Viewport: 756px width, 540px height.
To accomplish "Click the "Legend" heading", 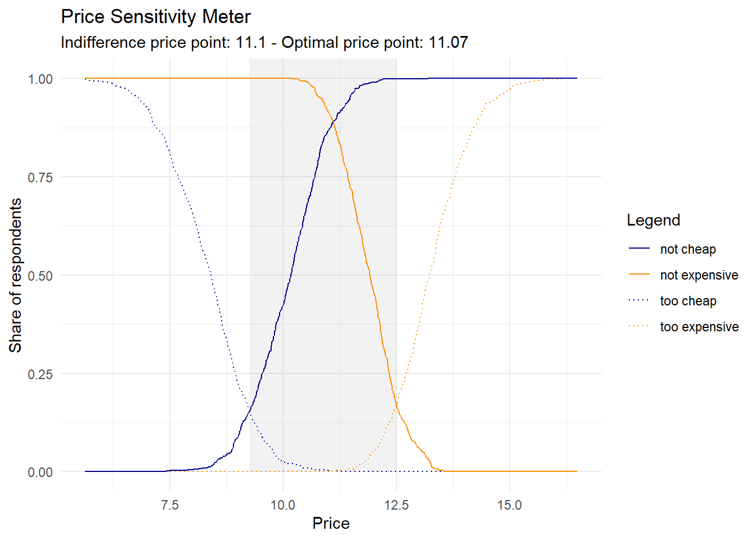I will (654, 220).
